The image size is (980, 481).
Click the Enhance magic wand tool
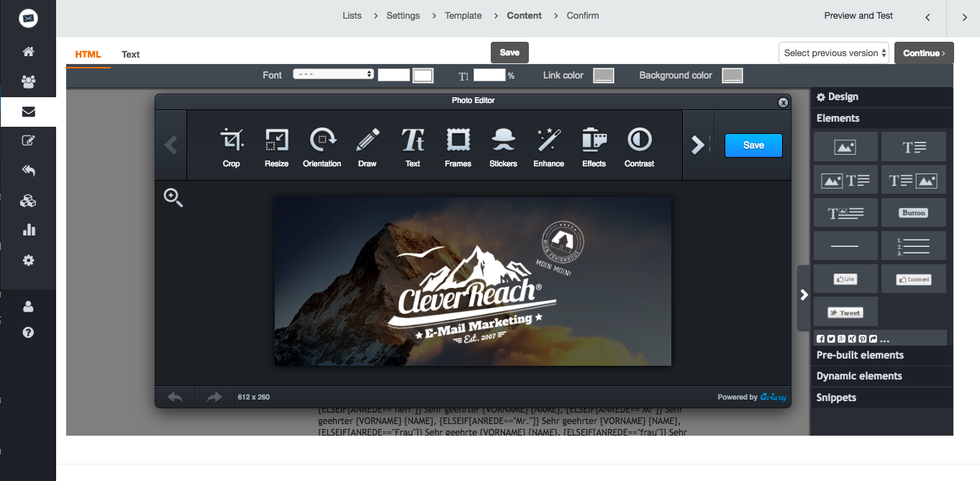point(548,147)
